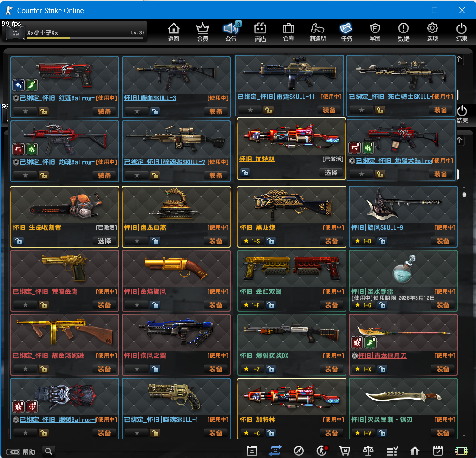Image resolution: width=476 pixels, height=458 pixels.
Task: Toggle the lock on 红莲Balrog item
Action: tap(43, 112)
